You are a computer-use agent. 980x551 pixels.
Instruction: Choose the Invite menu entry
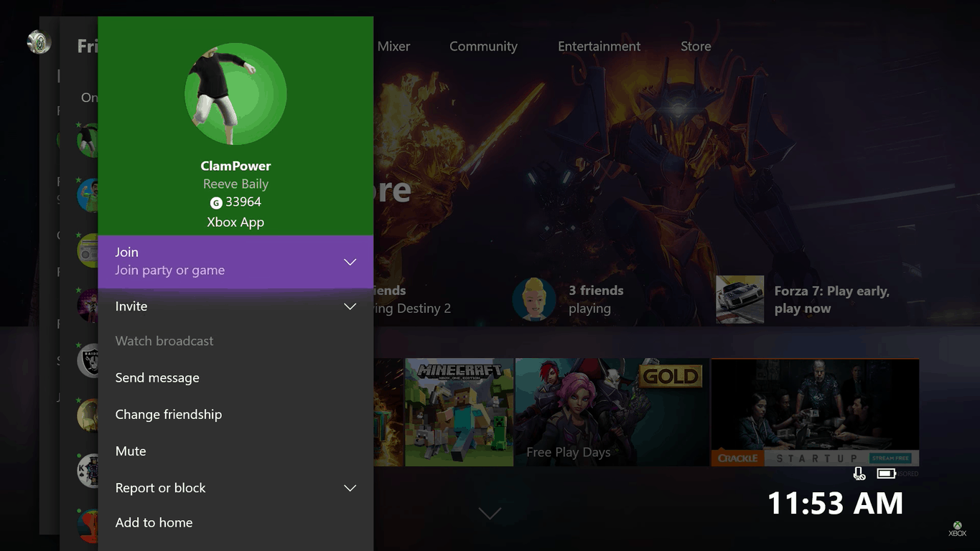tap(235, 306)
